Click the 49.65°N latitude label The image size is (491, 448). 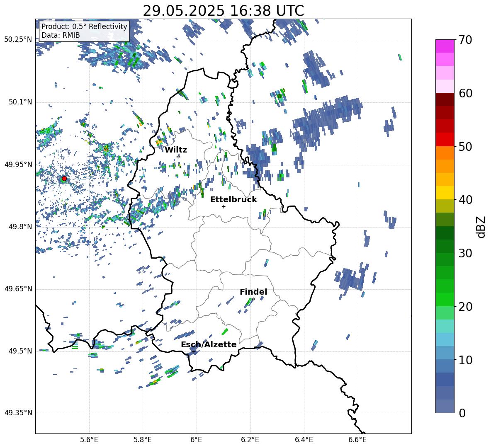pos(18,289)
